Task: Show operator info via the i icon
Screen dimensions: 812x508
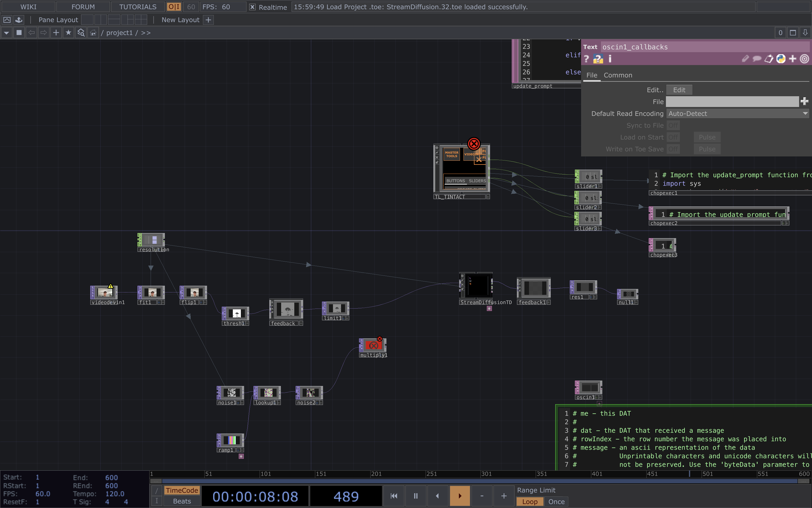Action: [610, 59]
